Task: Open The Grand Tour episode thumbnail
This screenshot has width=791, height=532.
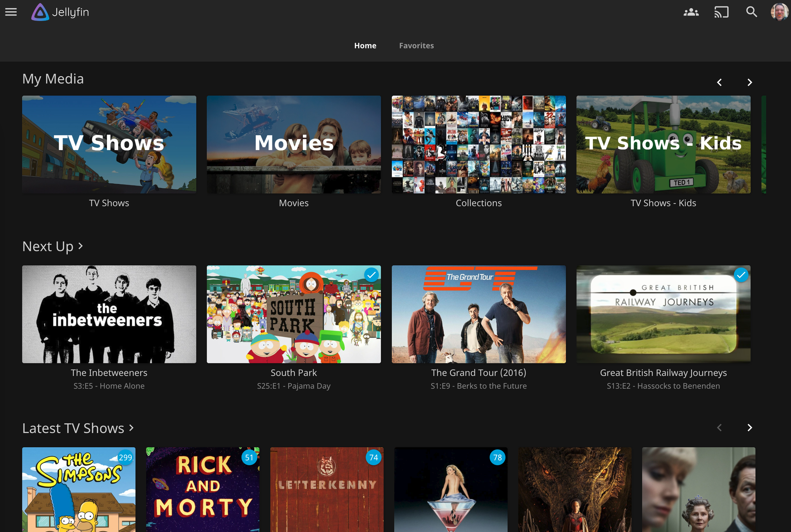Action: click(478, 314)
